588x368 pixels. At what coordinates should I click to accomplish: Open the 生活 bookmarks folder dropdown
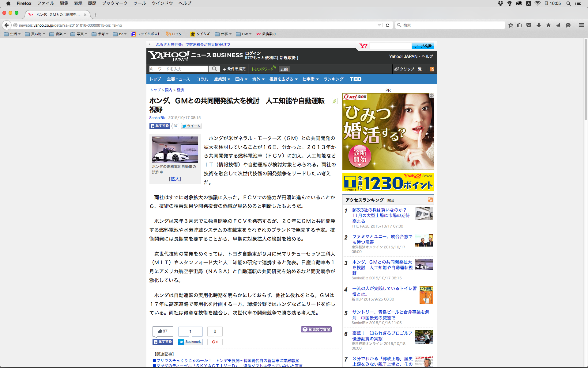click(x=13, y=34)
